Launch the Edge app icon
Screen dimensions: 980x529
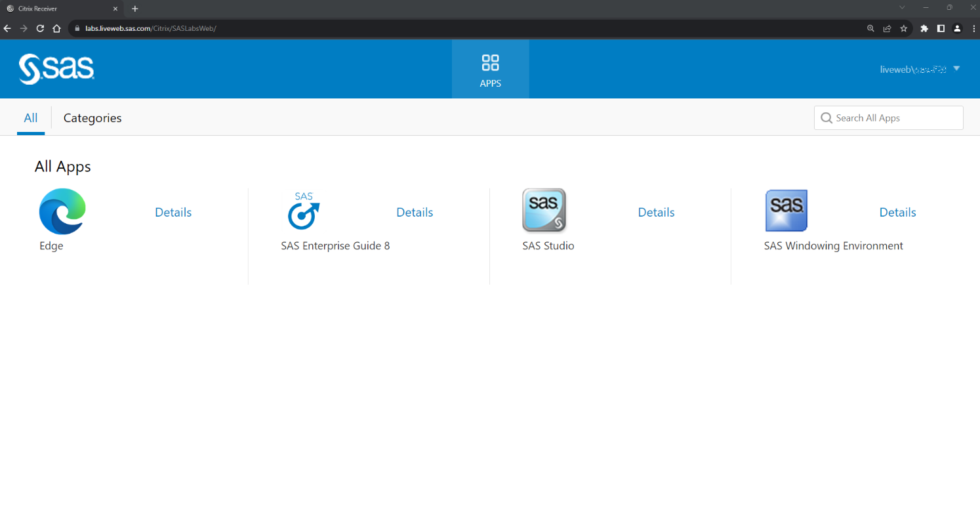tap(62, 211)
